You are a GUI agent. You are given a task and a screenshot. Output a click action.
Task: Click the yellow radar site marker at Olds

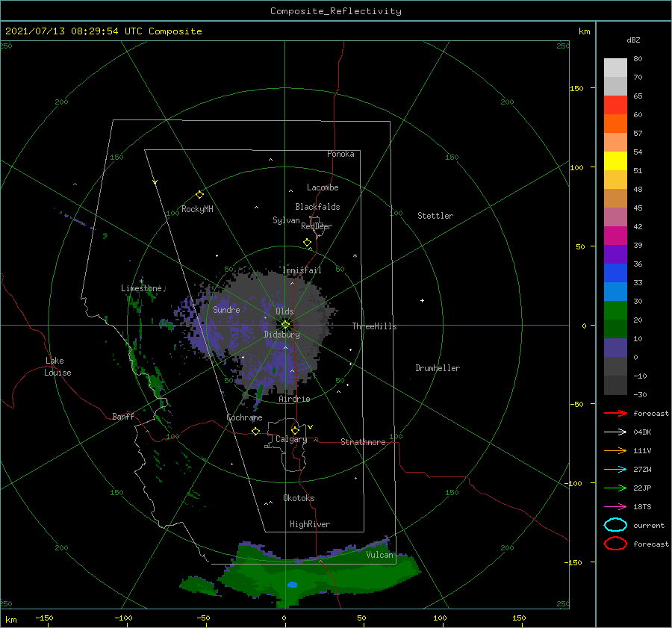click(x=285, y=325)
